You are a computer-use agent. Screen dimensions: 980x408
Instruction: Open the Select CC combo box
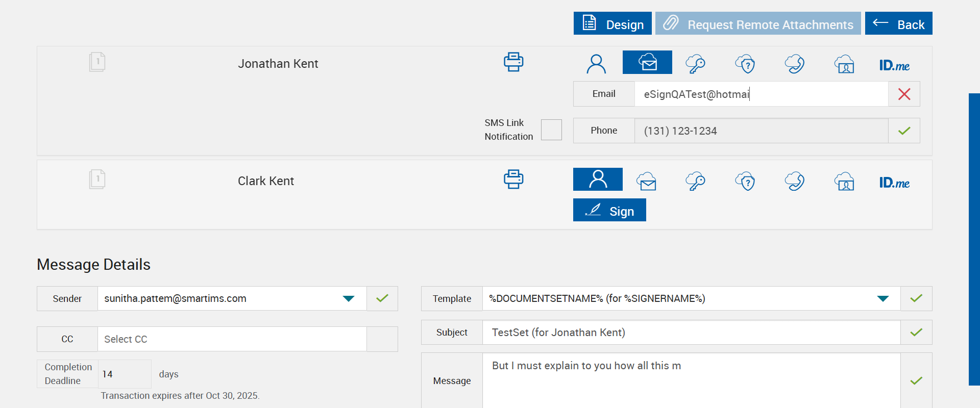(x=232, y=339)
